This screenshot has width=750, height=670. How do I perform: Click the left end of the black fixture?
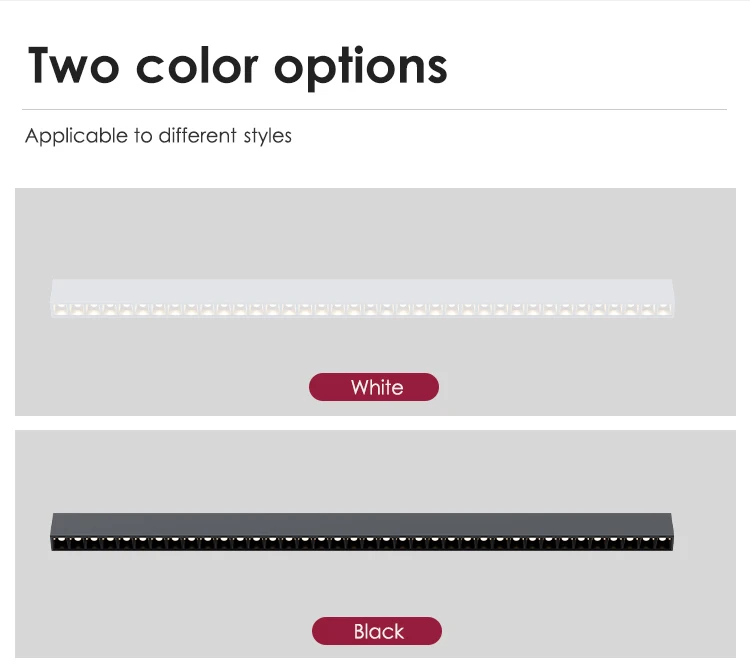57,533
